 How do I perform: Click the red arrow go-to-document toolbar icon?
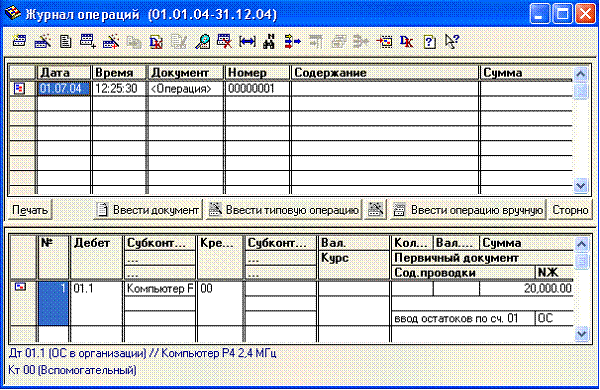(x=384, y=41)
